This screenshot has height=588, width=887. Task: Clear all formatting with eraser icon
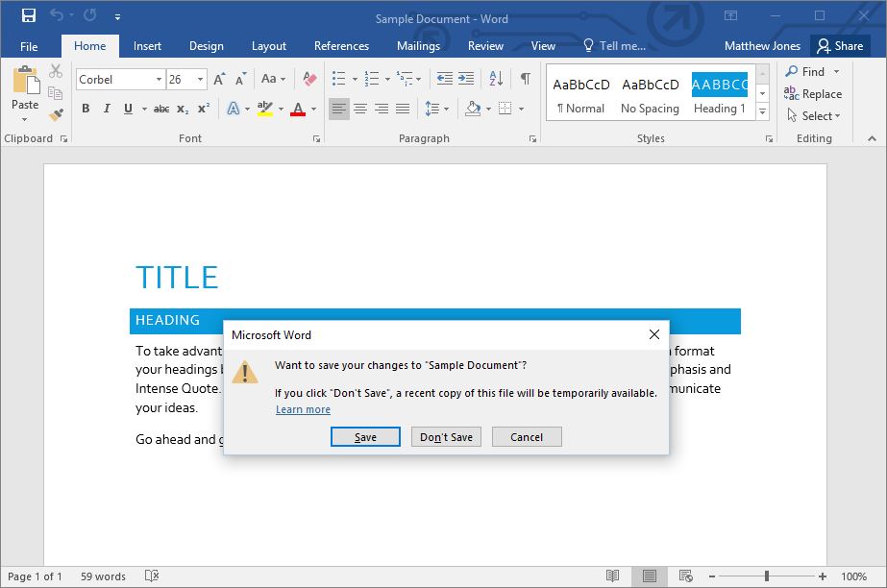[x=309, y=79]
